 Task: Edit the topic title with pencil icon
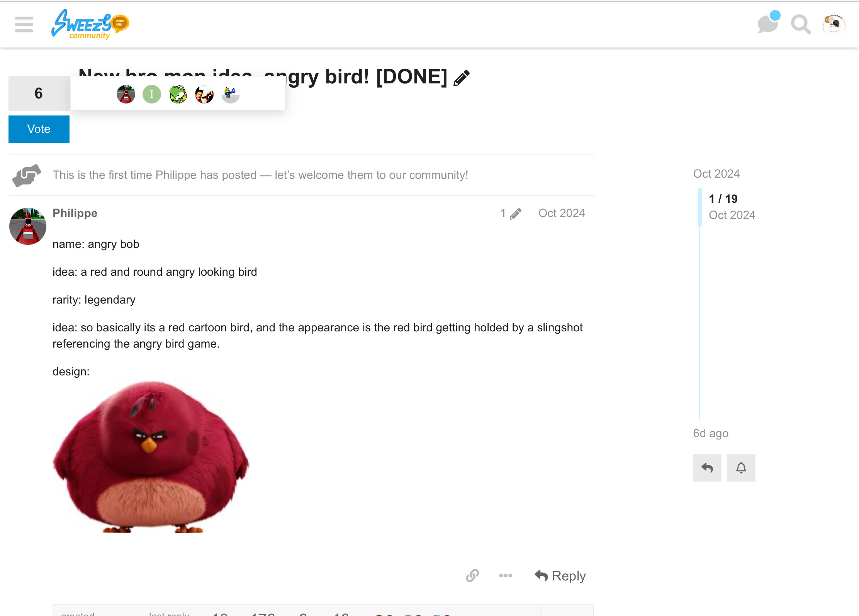point(462,78)
